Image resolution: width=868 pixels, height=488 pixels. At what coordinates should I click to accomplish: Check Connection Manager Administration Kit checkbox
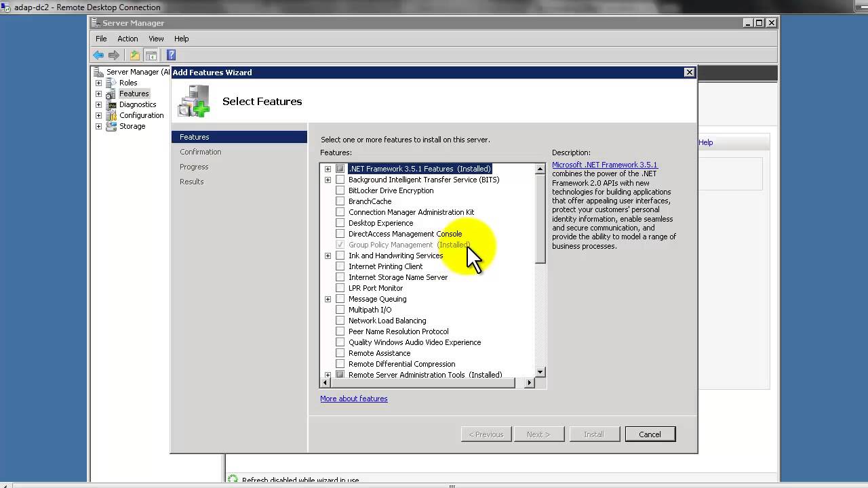coord(340,212)
